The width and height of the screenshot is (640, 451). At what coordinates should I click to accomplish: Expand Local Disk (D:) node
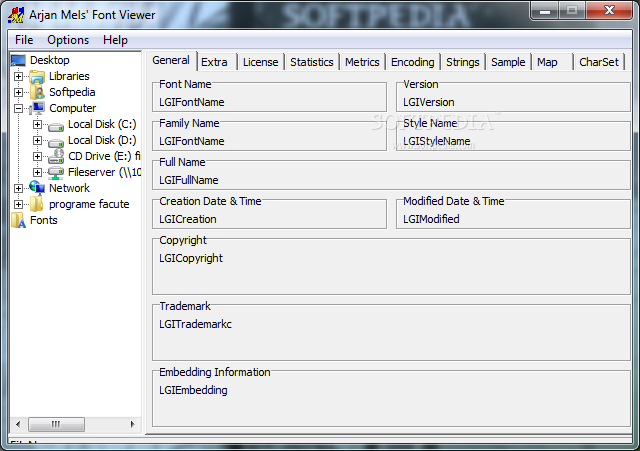pos(37,140)
